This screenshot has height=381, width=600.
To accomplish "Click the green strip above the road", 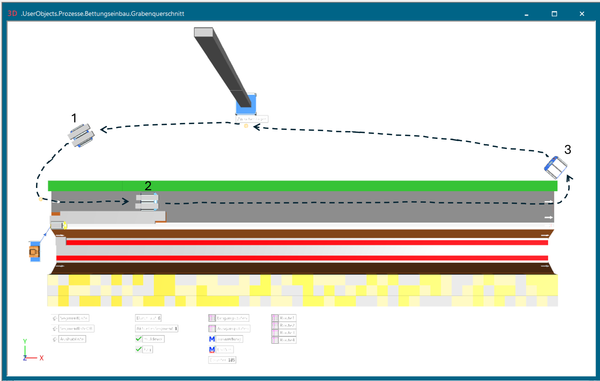I will point(302,186).
